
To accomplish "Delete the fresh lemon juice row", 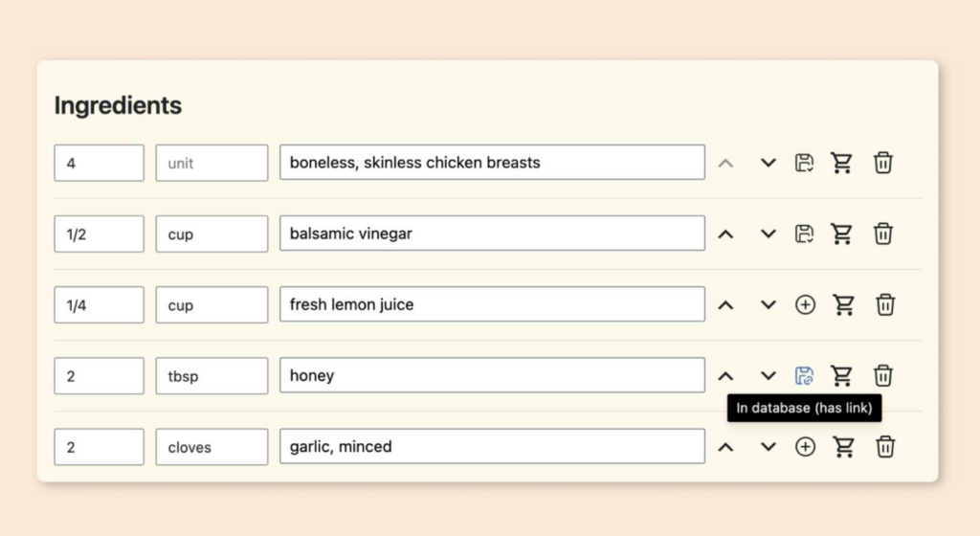I will click(885, 304).
